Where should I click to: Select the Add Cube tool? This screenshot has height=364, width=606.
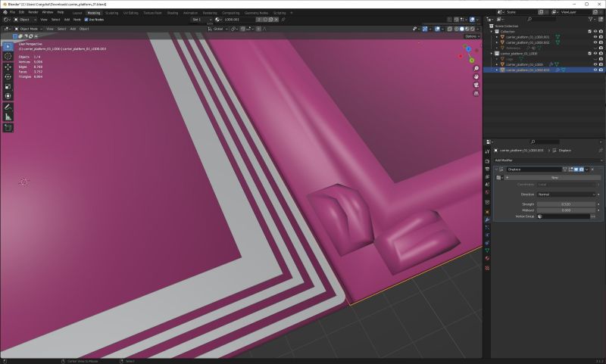pos(8,128)
